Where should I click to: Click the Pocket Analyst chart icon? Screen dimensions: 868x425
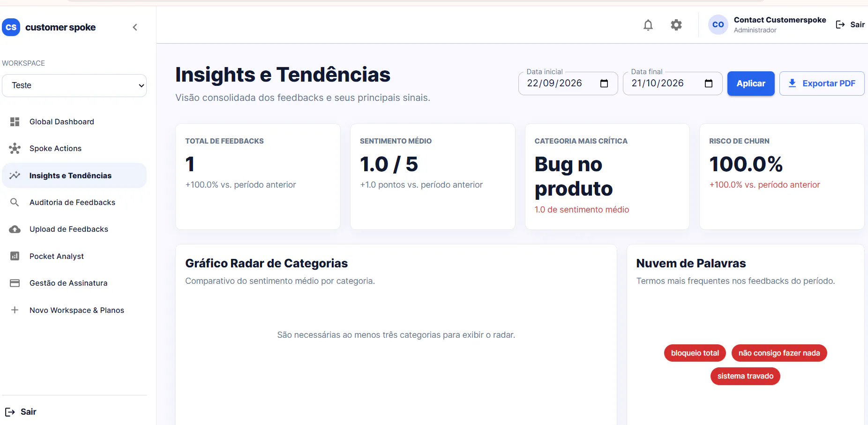[15, 256]
